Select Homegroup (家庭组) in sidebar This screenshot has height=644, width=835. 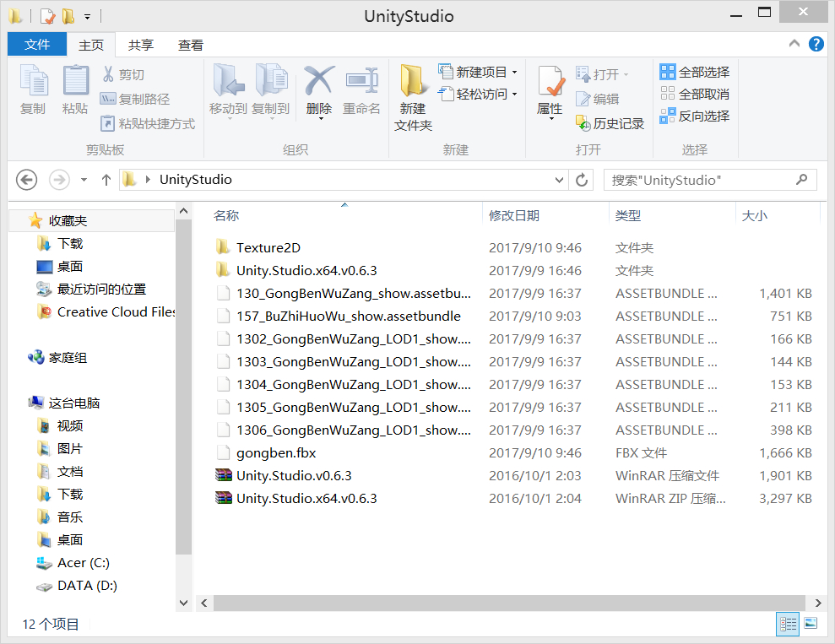57,358
